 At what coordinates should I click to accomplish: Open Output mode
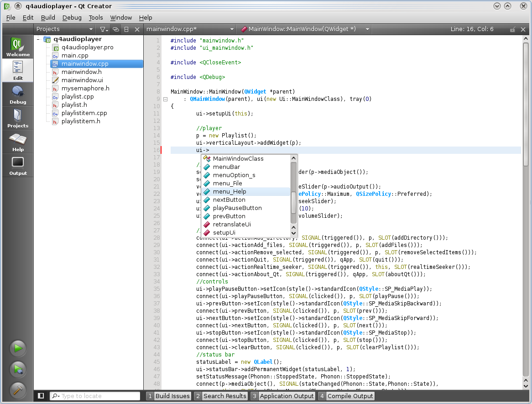coord(18,166)
